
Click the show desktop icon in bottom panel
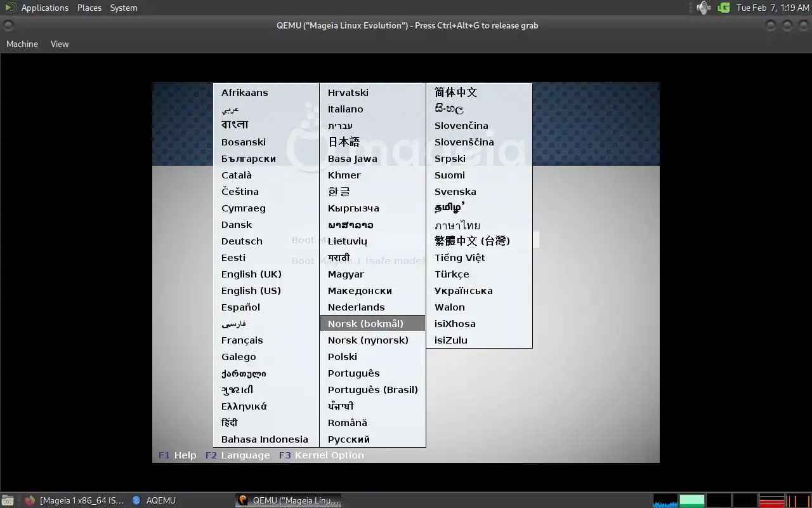point(8,500)
